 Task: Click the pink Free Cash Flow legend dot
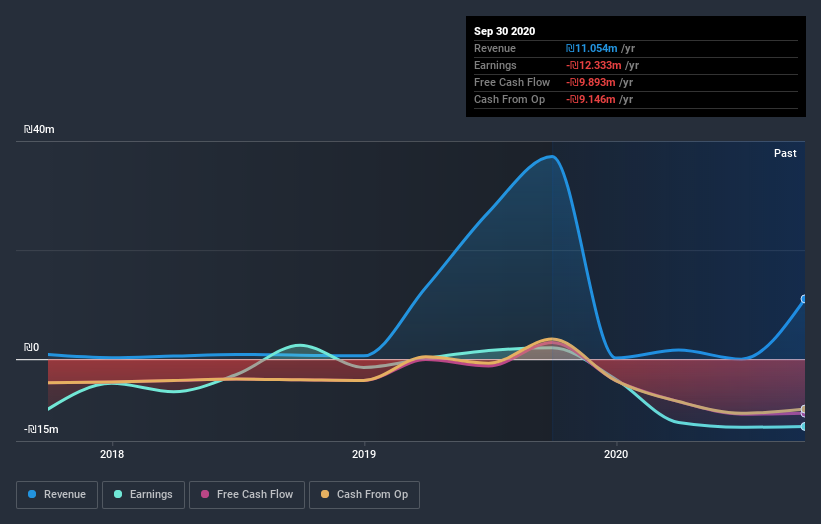click(205, 494)
